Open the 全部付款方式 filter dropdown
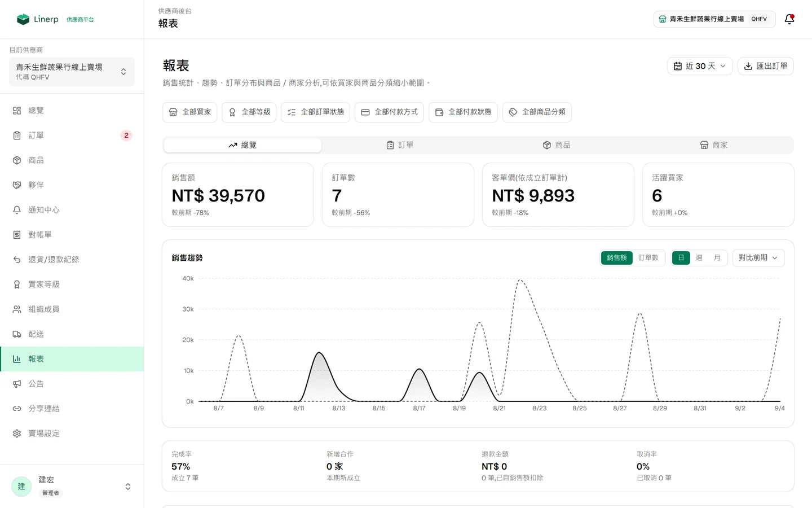The width and height of the screenshot is (812, 508). [x=389, y=112]
